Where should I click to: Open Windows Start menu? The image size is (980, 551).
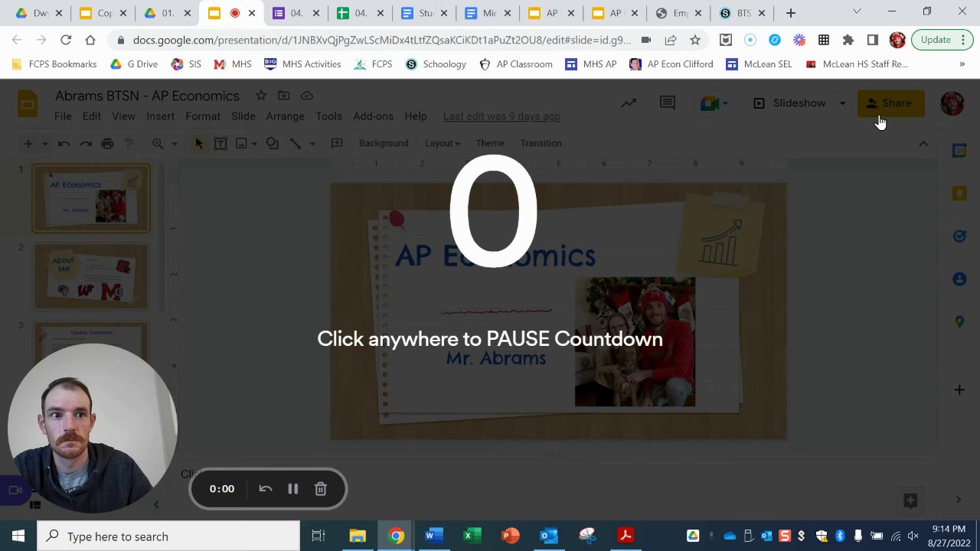point(18,536)
